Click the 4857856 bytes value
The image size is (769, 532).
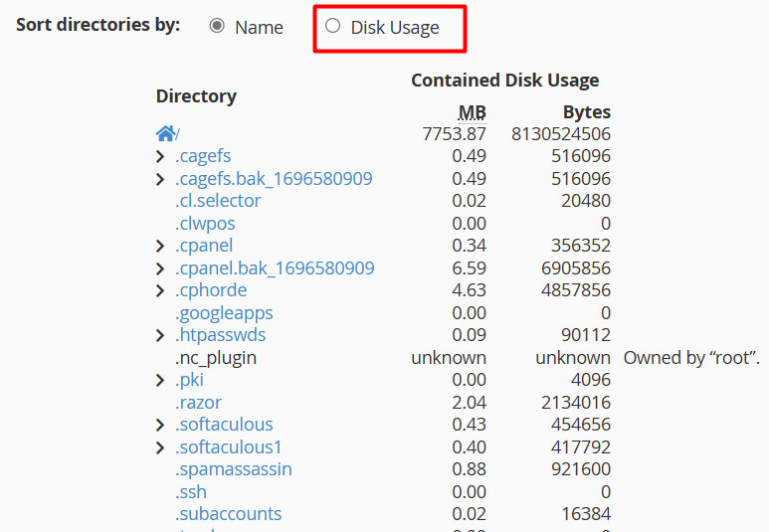pyautogui.click(x=576, y=289)
